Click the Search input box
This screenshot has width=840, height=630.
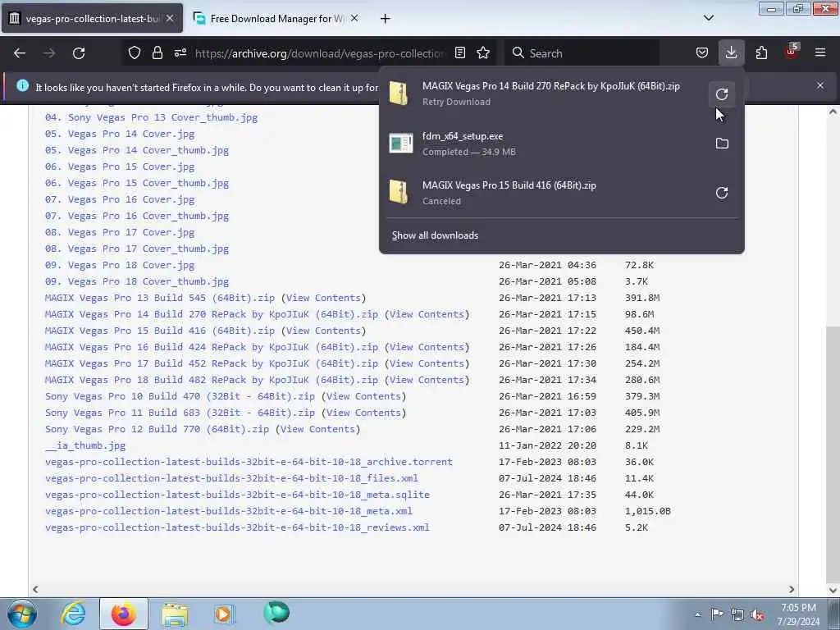point(582,53)
